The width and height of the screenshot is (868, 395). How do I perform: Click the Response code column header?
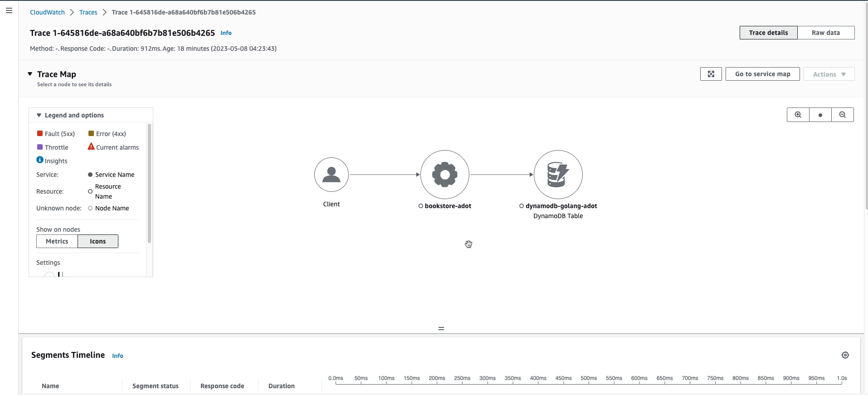point(222,386)
